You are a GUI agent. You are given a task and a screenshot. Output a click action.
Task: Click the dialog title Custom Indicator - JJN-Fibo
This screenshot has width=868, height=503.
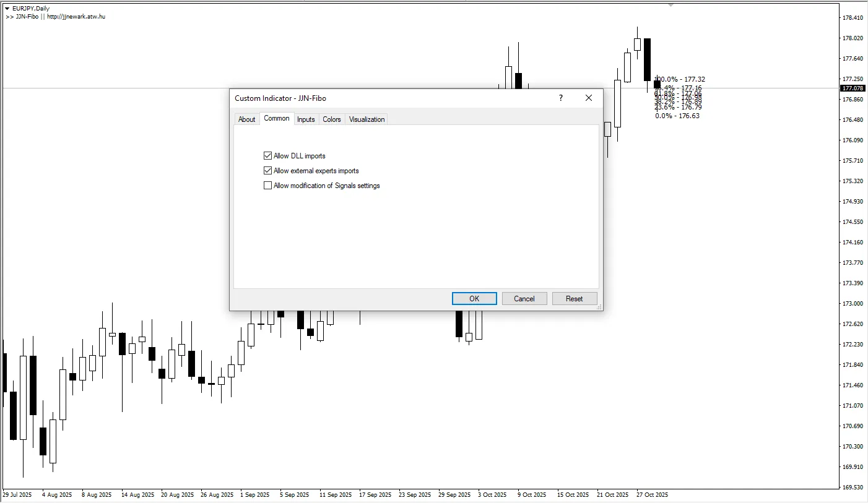[x=280, y=98]
